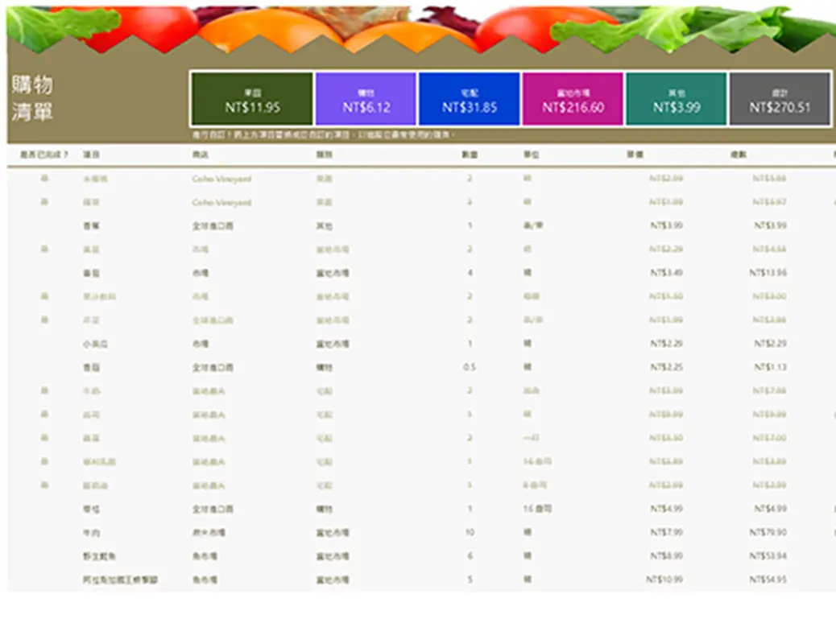The height and width of the screenshot is (644, 836).
Task: Click the magenta NT$216.60 tile
Action: (572, 99)
